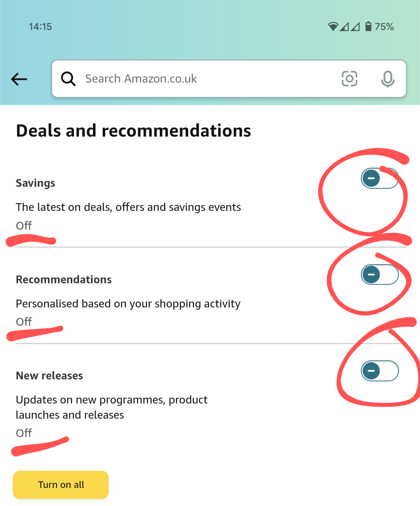Tap the 75% battery percentage text
The image size is (420, 506).
coord(384,26)
